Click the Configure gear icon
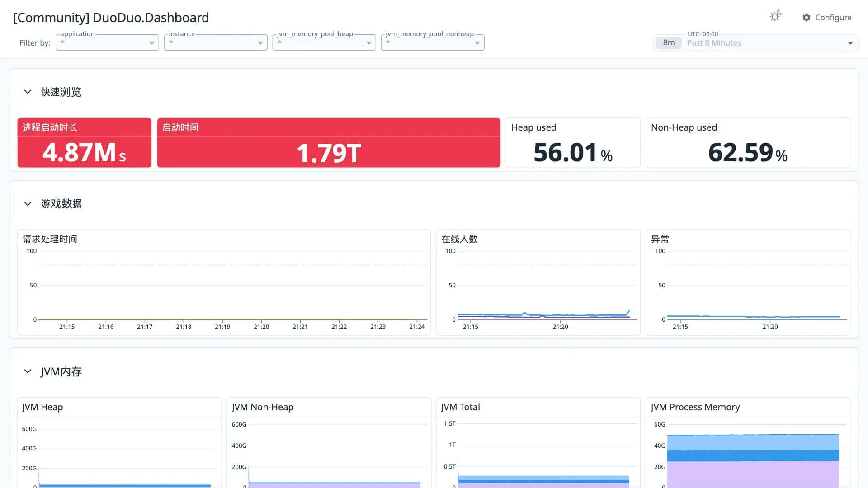This screenshot has width=868, height=488. click(x=807, y=18)
